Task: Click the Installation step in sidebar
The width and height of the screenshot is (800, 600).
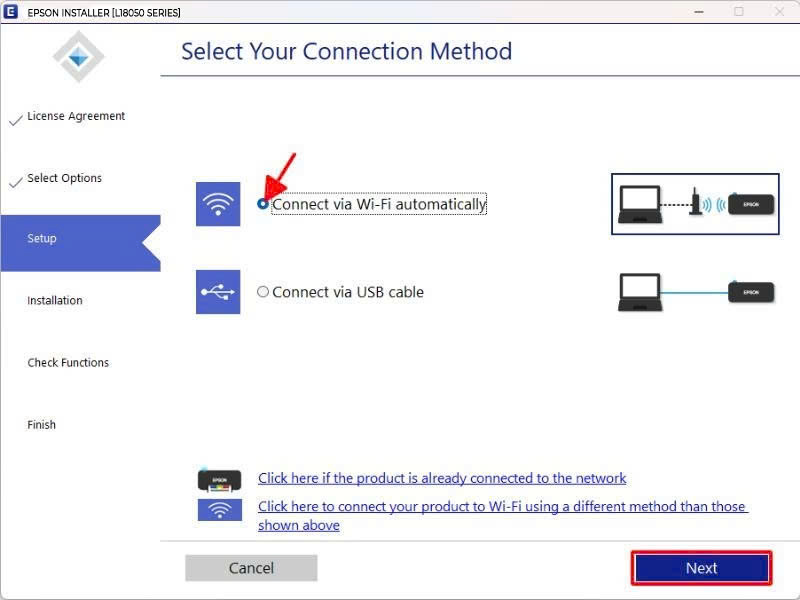Action: point(55,301)
